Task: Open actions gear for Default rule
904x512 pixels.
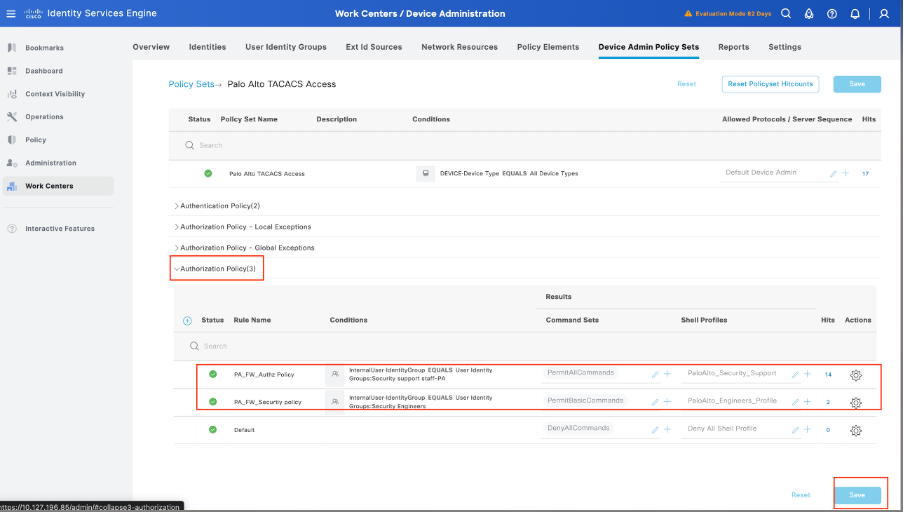Action: point(856,430)
